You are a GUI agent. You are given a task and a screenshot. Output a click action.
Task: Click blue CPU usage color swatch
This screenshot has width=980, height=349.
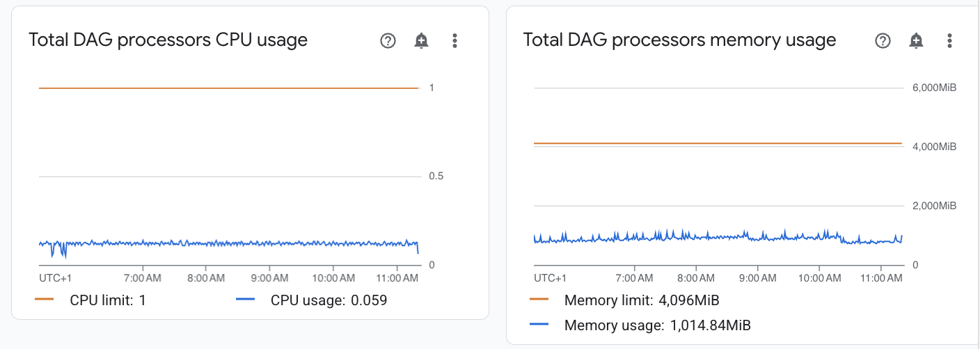(245, 300)
